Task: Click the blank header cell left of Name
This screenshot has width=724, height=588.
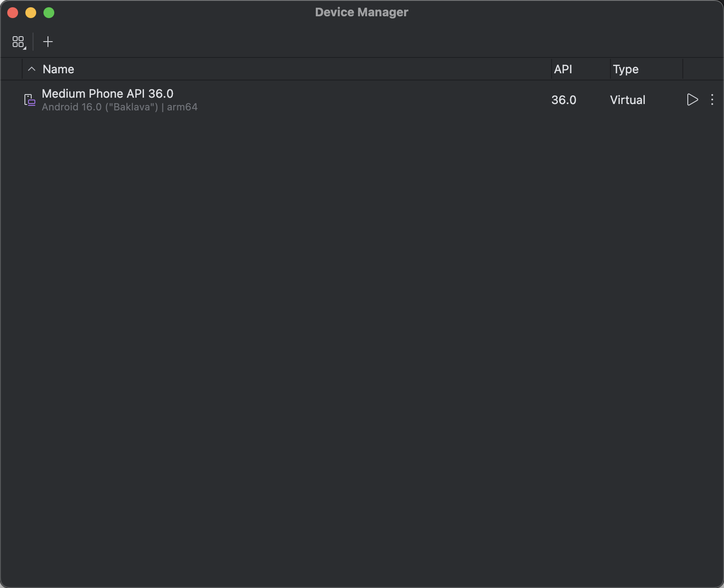Action: (x=11, y=69)
